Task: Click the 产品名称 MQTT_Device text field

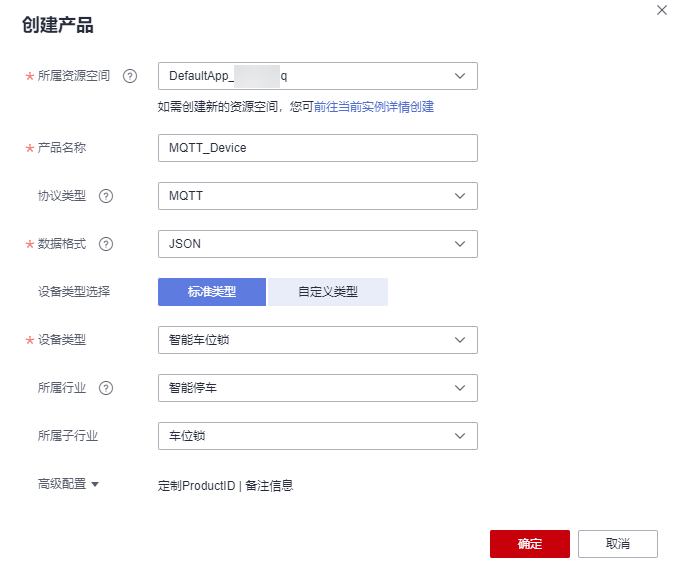Action: (x=317, y=148)
